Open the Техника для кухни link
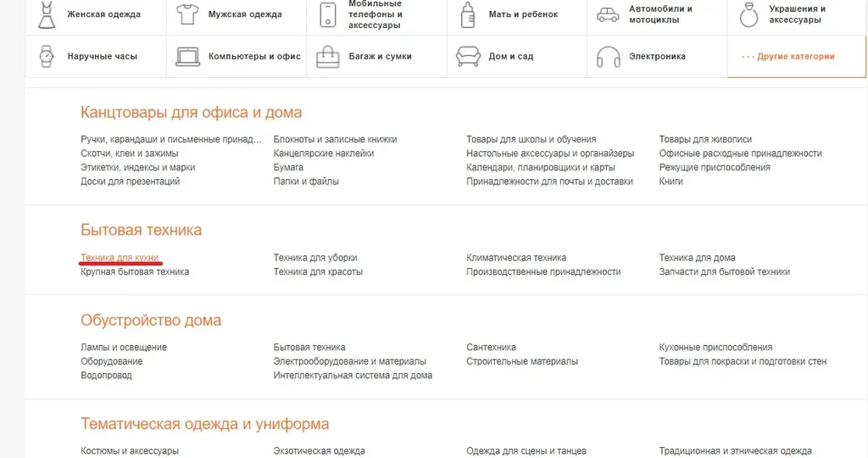868x458 pixels. (120, 258)
